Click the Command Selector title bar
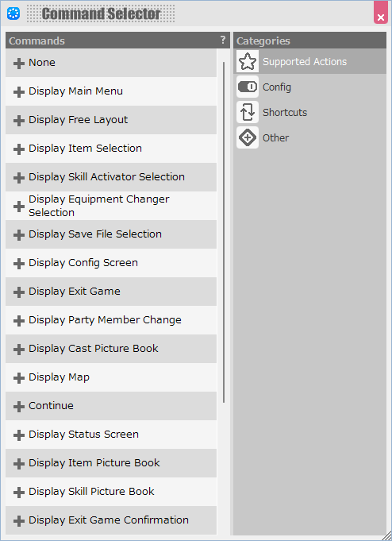392x541 pixels. [196, 14]
